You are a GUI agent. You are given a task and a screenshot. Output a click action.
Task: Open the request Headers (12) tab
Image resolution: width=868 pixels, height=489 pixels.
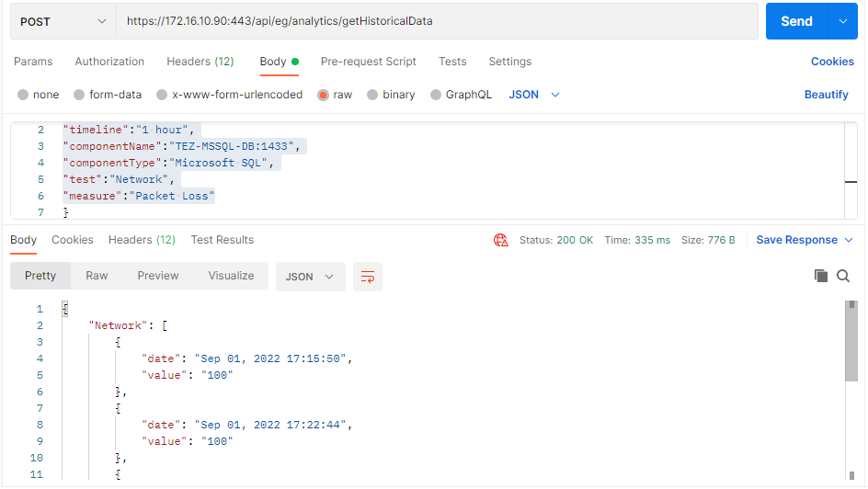pos(200,62)
